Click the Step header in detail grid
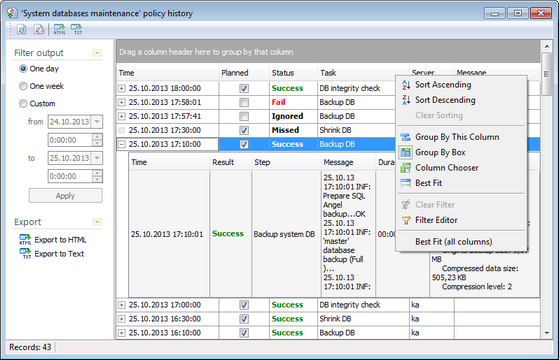 tap(287, 162)
